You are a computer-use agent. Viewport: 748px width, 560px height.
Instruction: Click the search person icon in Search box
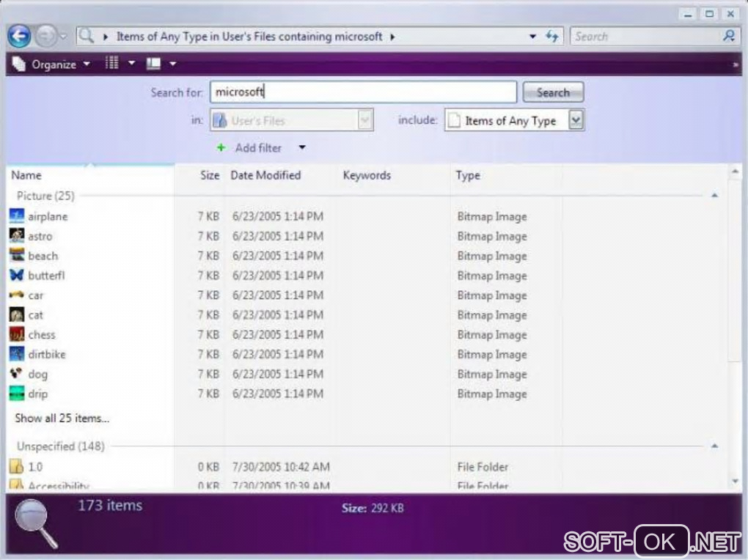(x=729, y=36)
